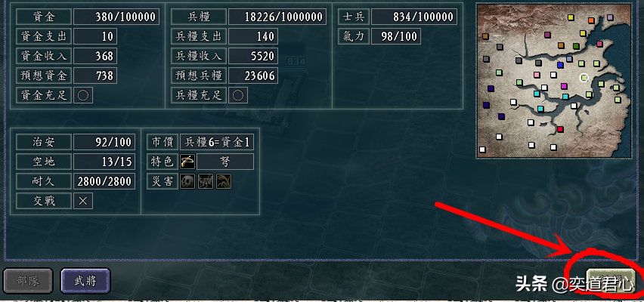Select the light pink city swatch on minimap
Image resolution: width=644 pixels, height=302 pixels.
click(537, 75)
